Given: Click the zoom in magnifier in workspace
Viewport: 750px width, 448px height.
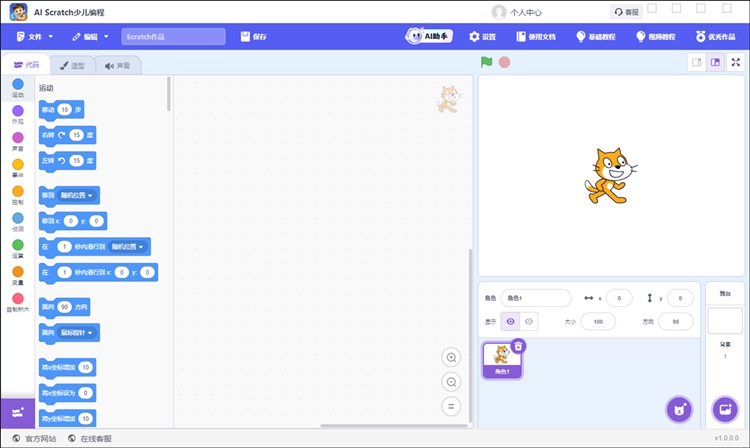Looking at the screenshot, I should tap(452, 358).
